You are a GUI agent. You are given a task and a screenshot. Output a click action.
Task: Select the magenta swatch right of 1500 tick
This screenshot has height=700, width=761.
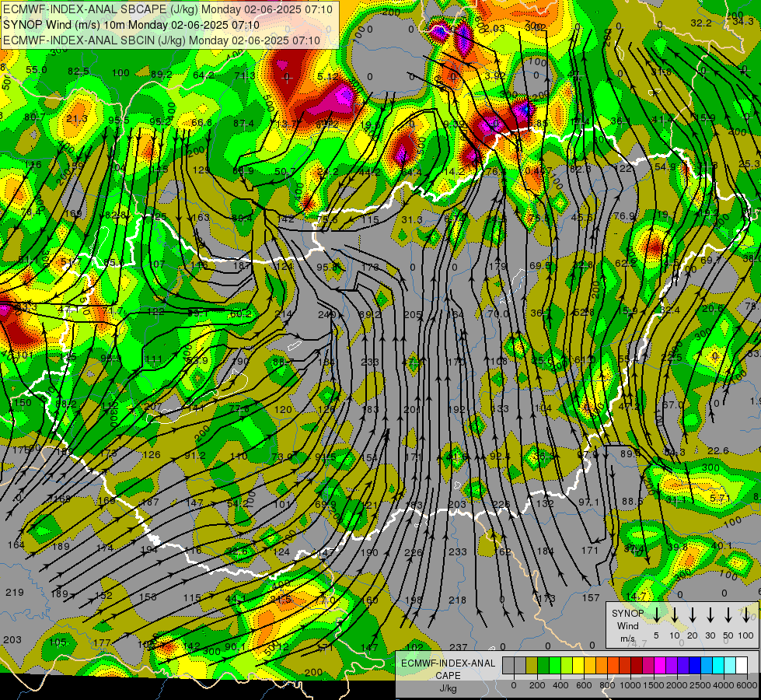coord(660,665)
